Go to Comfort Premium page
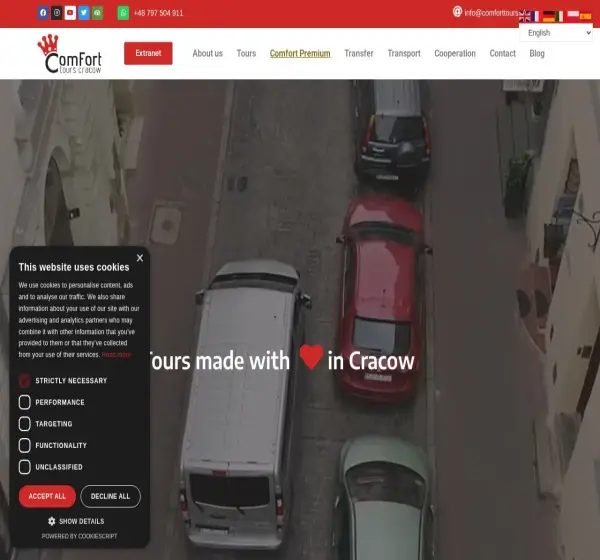Viewport: 600px width, 560px height. (x=300, y=54)
